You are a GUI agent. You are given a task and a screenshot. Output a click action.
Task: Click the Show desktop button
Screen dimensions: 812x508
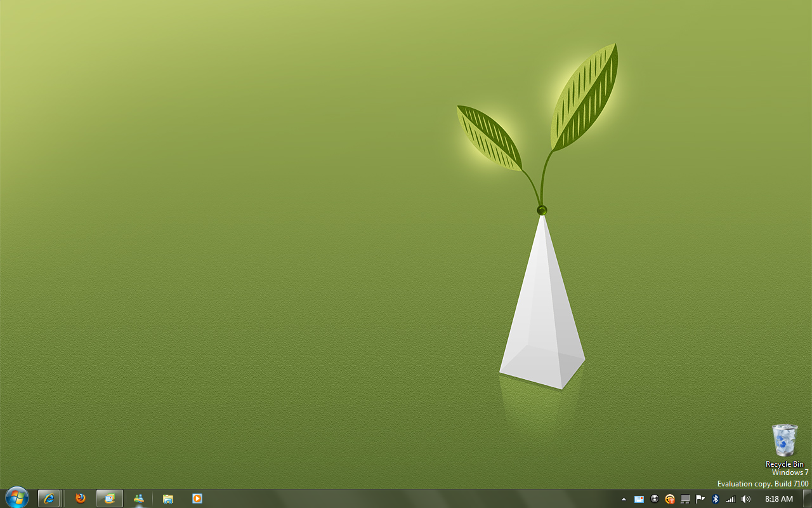(x=807, y=498)
